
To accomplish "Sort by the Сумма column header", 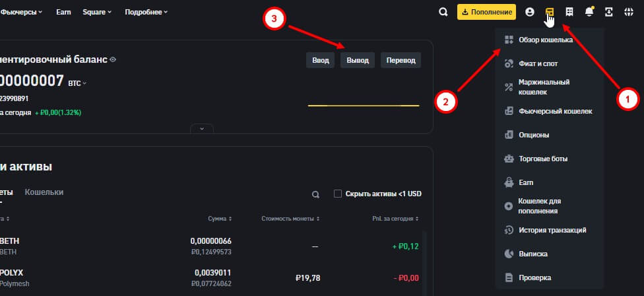I will [x=219, y=219].
